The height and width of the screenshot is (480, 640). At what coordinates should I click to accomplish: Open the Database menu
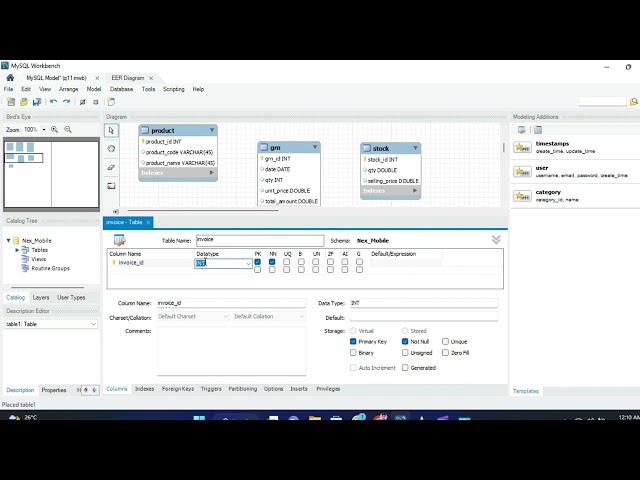tap(121, 89)
